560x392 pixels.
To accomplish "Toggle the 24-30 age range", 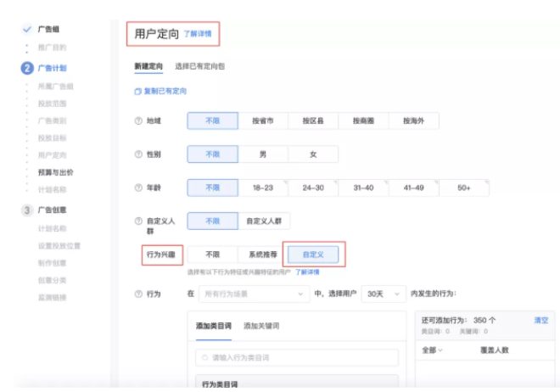I will (x=313, y=188).
